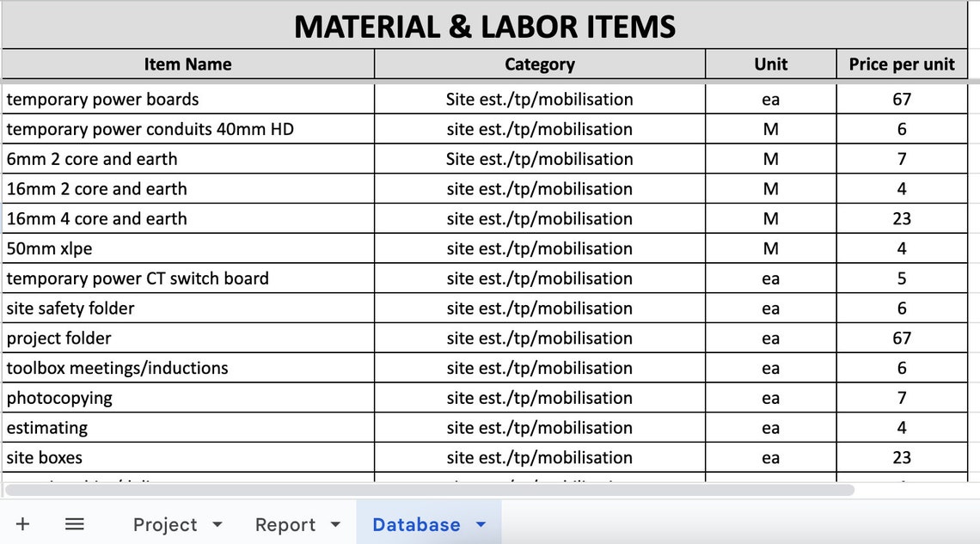Select the active Database sheet tab

(x=417, y=524)
